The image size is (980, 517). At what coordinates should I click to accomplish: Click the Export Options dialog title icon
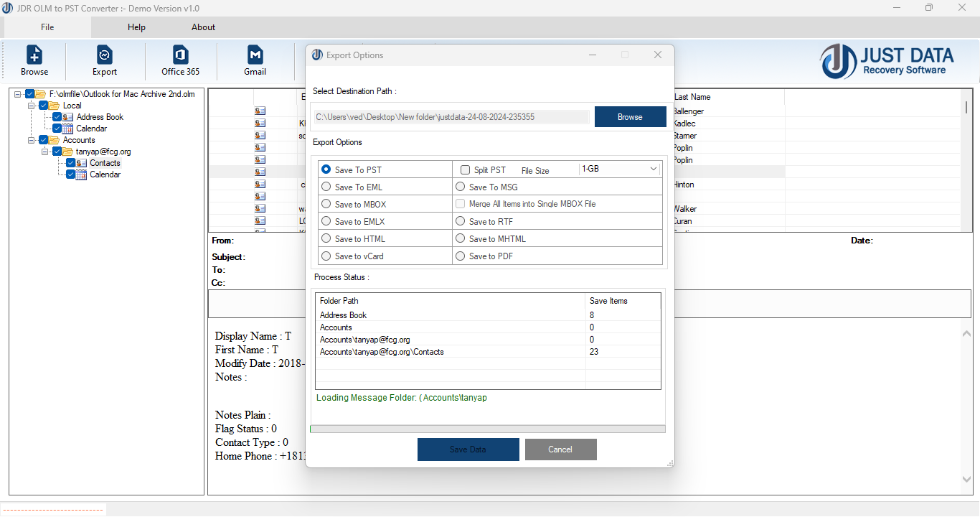pos(317,55)
